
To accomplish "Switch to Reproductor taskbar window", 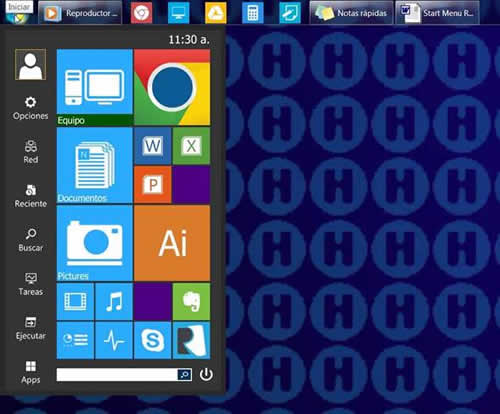I will coord(80,13).
